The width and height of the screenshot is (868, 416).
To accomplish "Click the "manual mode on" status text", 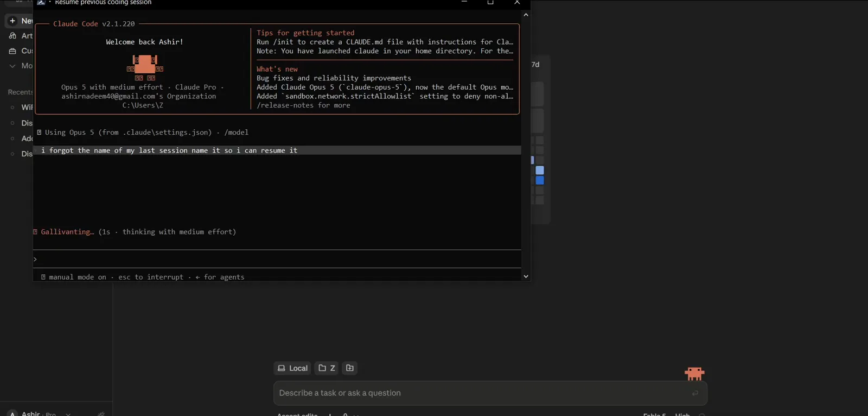I will 78,277.
